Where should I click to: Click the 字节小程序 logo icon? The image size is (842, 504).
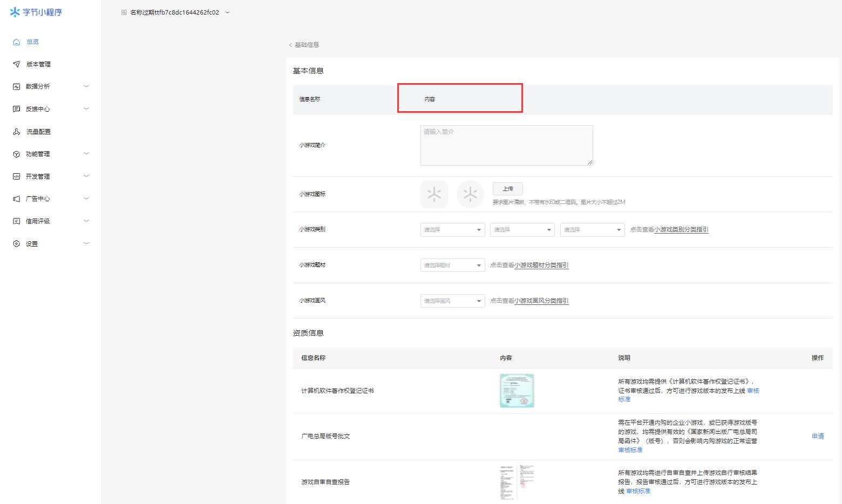15,12
